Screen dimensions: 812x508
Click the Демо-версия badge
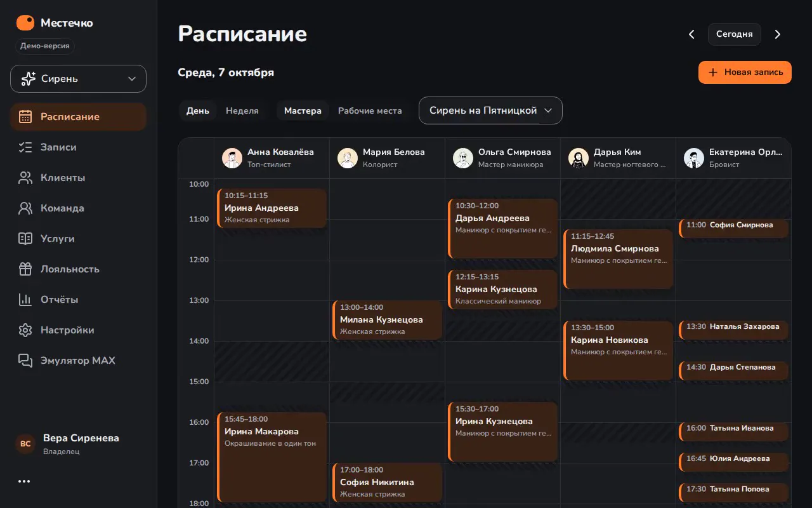tap(44, 46)
